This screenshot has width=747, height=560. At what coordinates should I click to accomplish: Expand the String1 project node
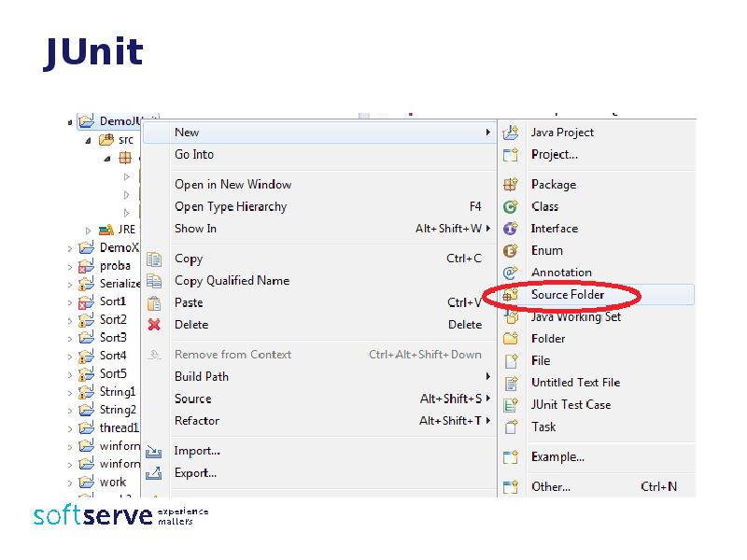[x=70, y=393]
